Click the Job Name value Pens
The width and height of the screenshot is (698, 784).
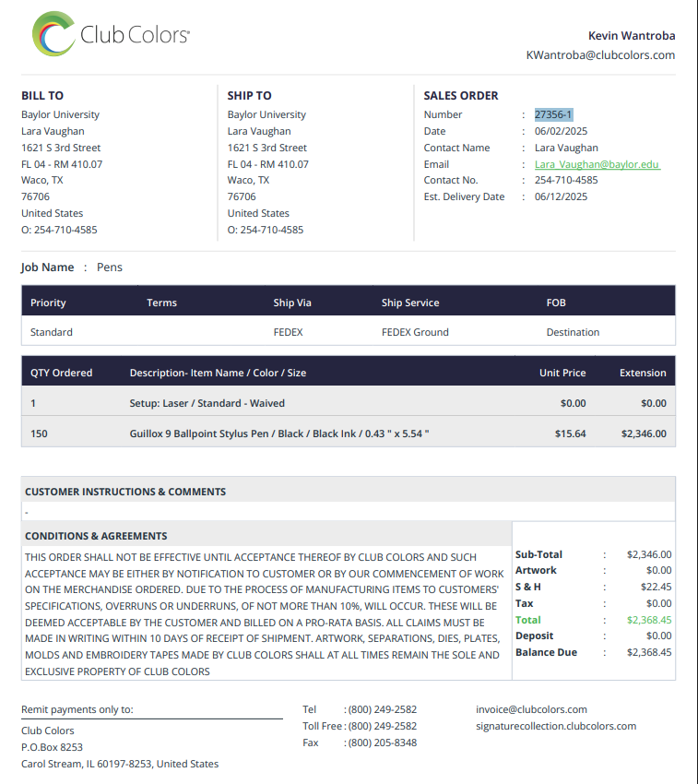click(x=110, y=267)
